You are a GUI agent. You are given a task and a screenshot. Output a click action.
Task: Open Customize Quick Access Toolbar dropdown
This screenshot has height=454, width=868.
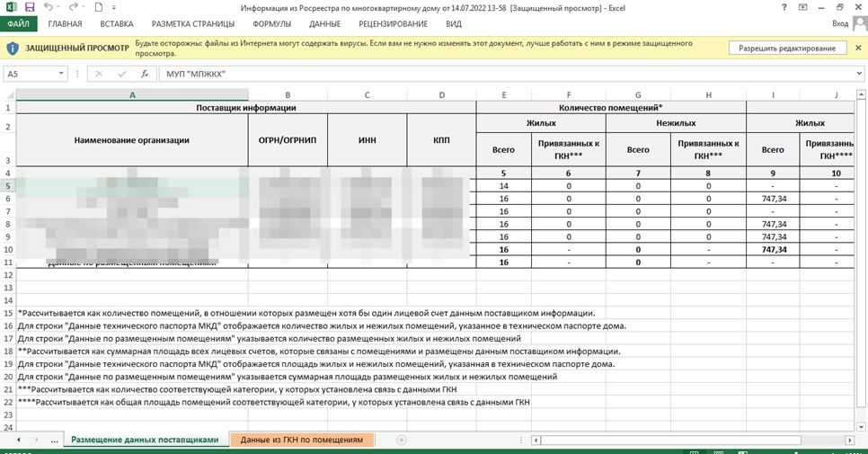(114, 8)
